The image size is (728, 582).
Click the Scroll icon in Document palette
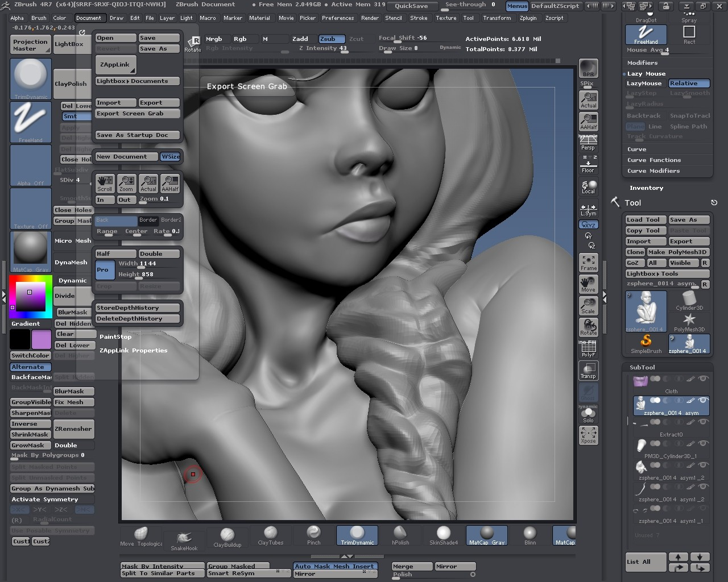(x=105, y=183)
